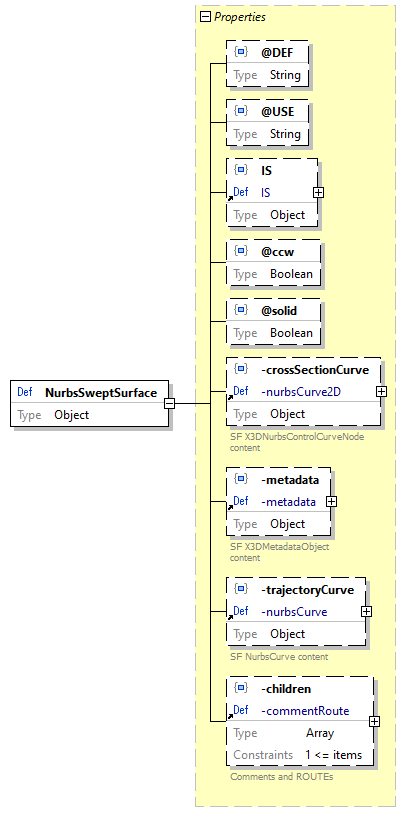Select the -children property name
The image size is (406, 820).
pos(286,689)
